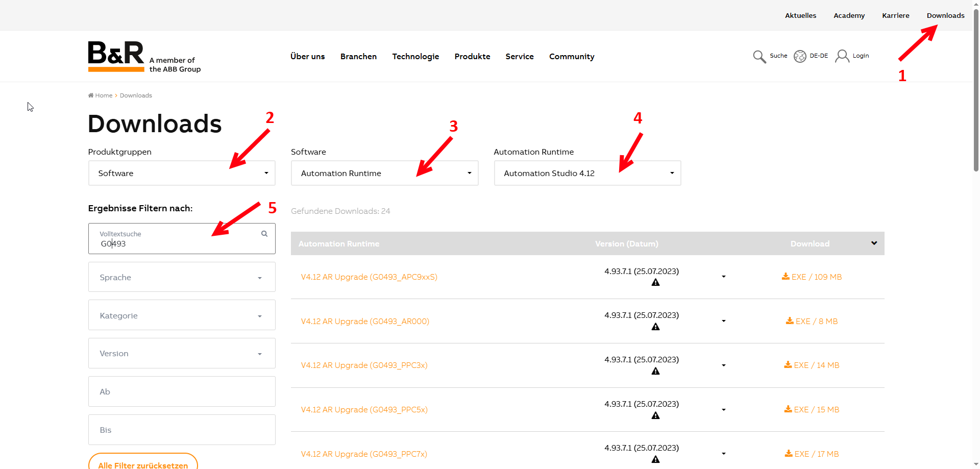Click warning icon for G0493_PPC7x row
This screenshot has width=980, height=469.
pyautogui.click(x=655, y=460)
